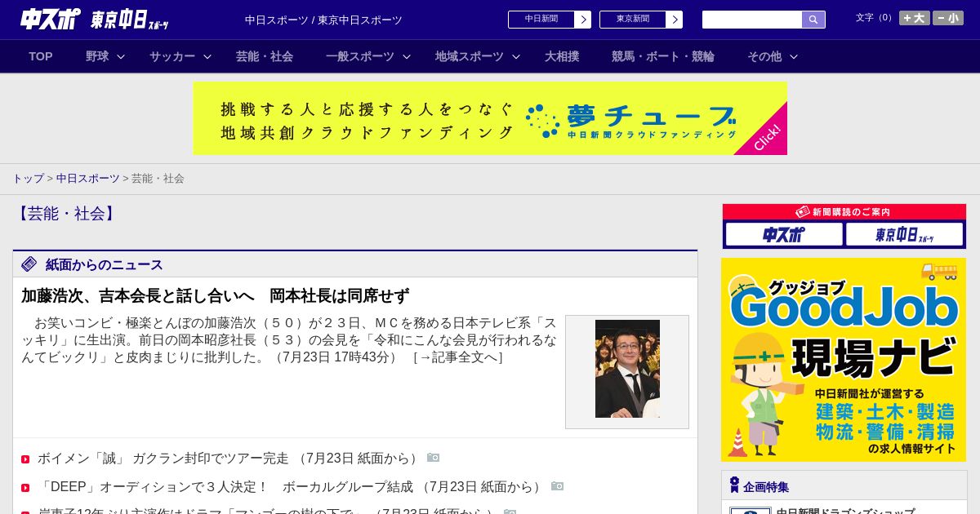Click camera icon beside ボイメン article

pos(434,458)
